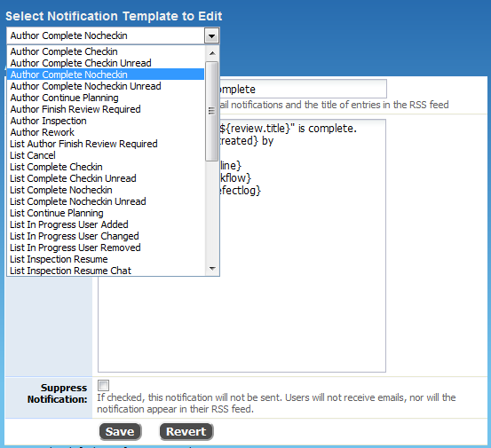Open the notification template dropdown arrow
The height and width of the screenshot is (448, 491).
(211, 36)
